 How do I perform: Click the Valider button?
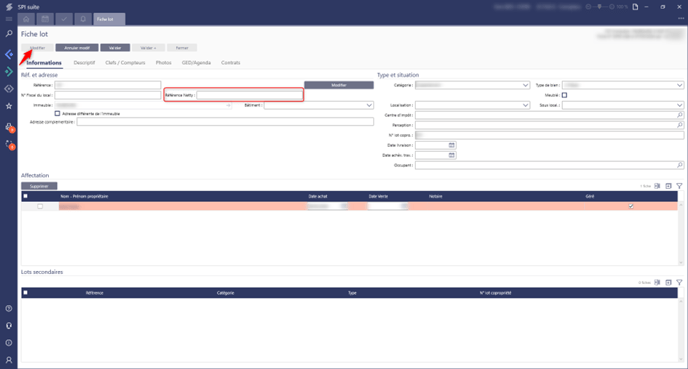click(x=115, y=48)
